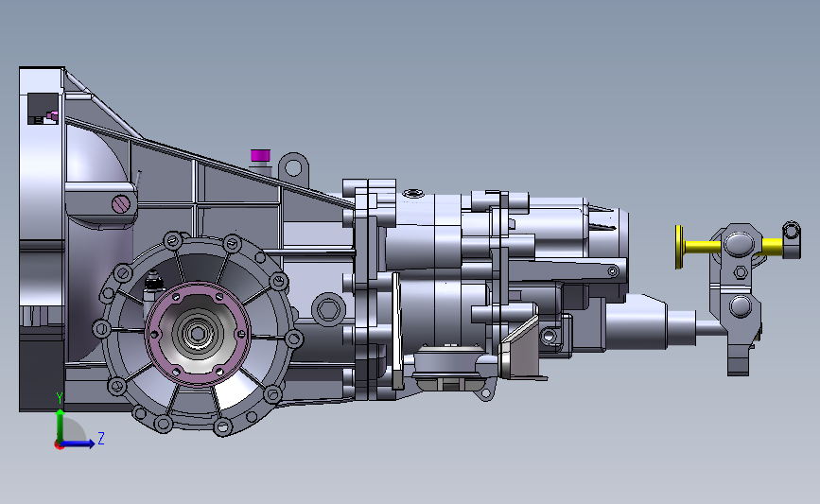Screen dimensions: 820x504
Task: Click the green Y axis of the triad
Action: tap(61, 426)
